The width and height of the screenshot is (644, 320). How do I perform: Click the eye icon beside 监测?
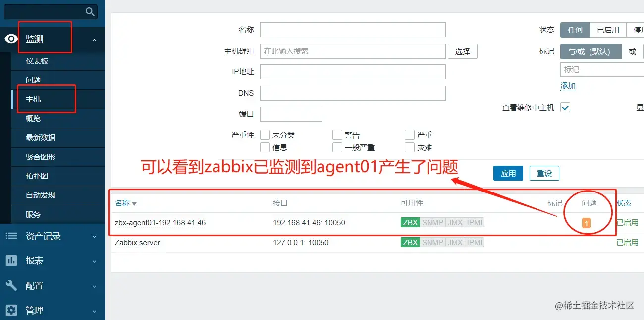click(11, 39)
